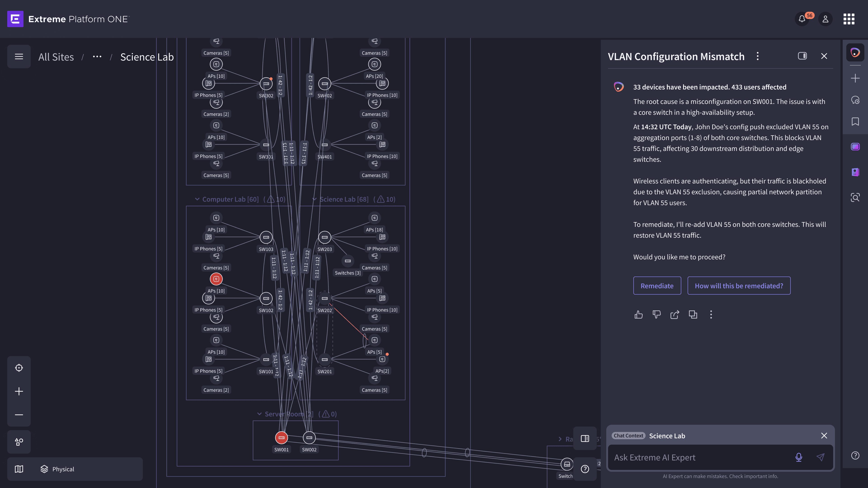Viewport: 868px width, 488px height.
Task: Toggle side panel docking mode
Action: (x=802, y=56)
